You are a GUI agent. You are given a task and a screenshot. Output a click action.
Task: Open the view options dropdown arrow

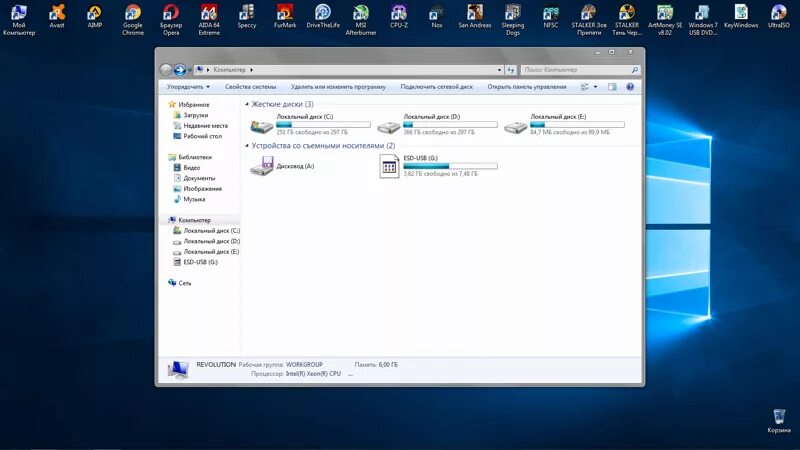595,87
